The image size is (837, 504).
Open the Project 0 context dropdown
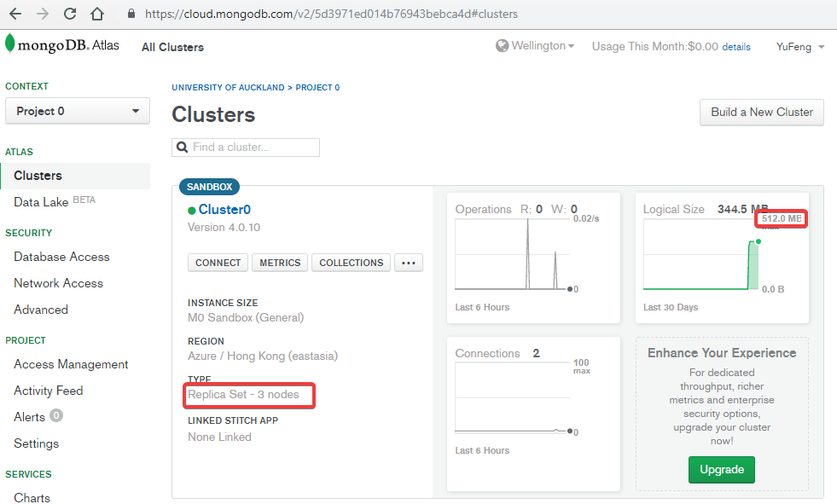78,111
